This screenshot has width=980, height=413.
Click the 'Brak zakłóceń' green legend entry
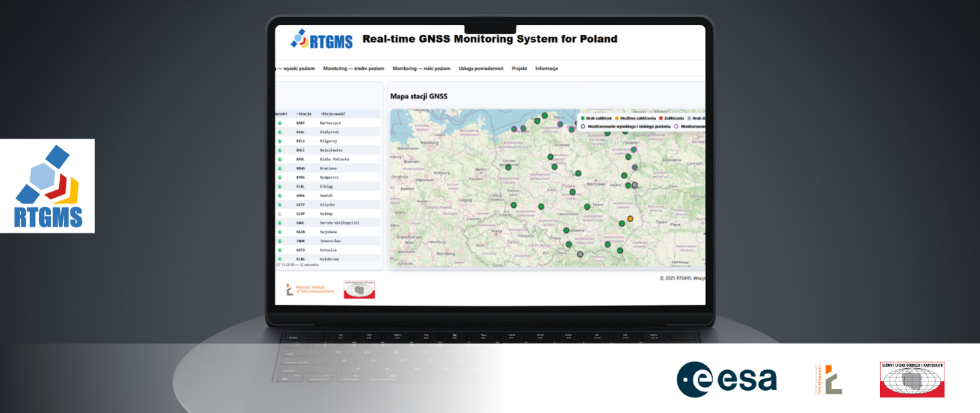[x=595, y=118]
